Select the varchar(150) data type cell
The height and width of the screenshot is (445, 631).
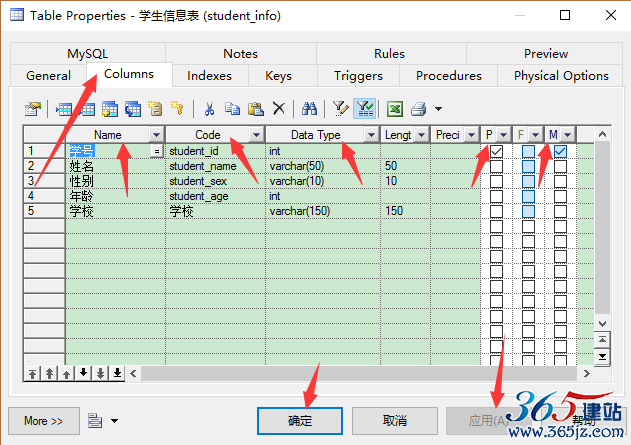323,211
